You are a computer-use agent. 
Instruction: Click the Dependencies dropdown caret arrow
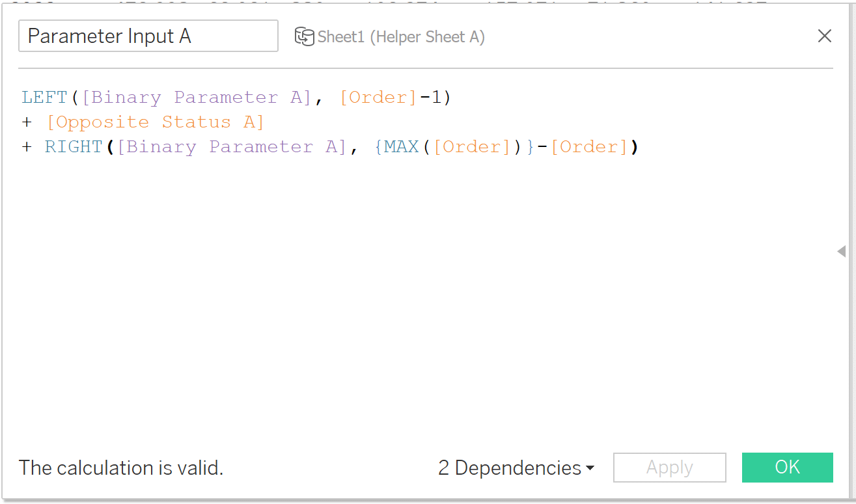(x=590, y=467)
